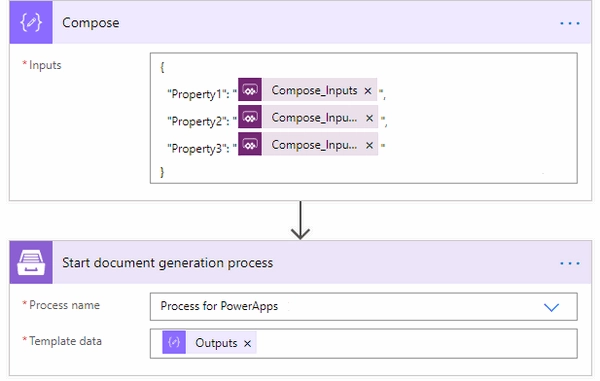Click the Inputs field label
600x381 pixels.
click(45, 65)
